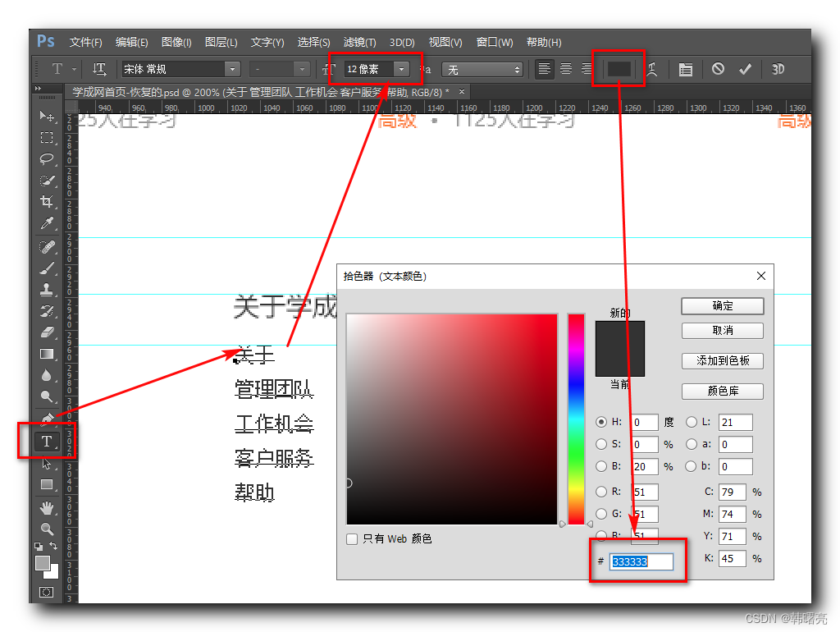Select the Move tool
Viewport: 840px width, 632px height.
47,117
